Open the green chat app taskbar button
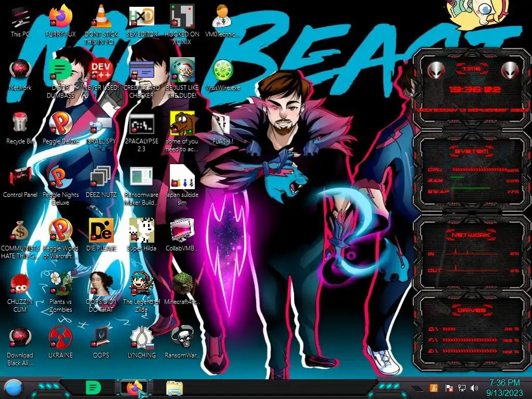Viewport: 532px width, 399px height. [x=93, y=388]
